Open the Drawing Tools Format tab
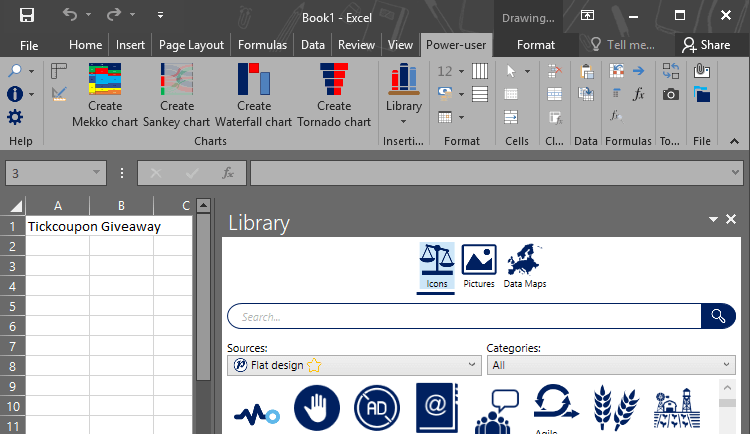 point(536,45)
